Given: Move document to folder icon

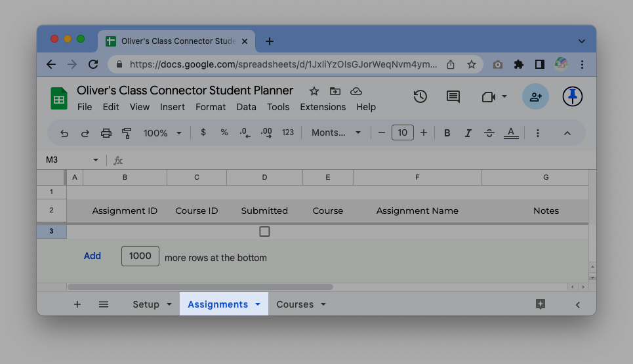Looking at the screenshot, I should pyautogui.click(x=335, y=91).
